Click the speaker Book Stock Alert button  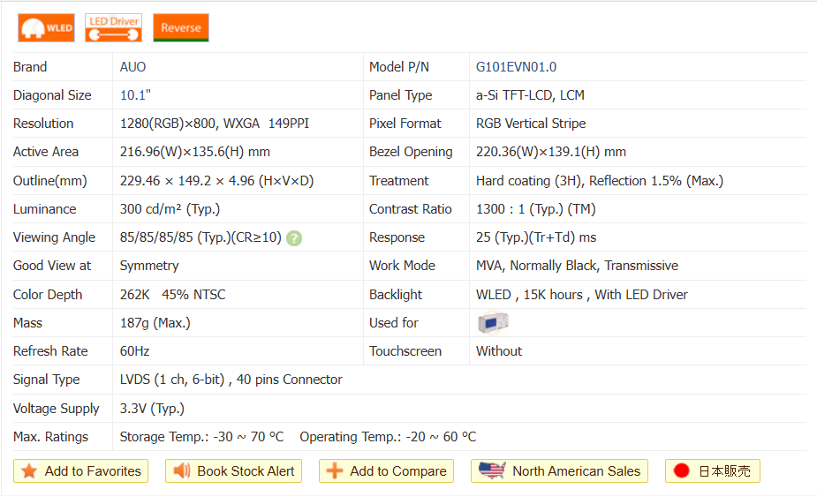pyautogui.click(x=234, y=471)
